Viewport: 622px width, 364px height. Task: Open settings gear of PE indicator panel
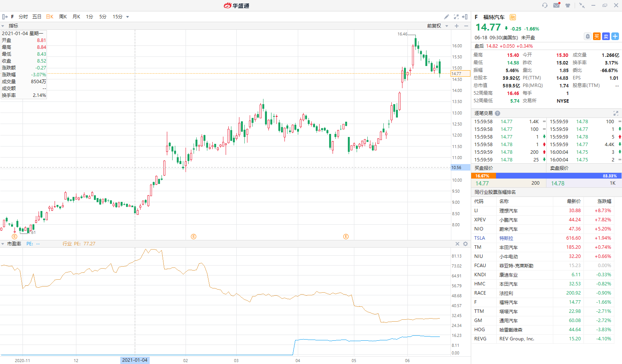(465, 244)
